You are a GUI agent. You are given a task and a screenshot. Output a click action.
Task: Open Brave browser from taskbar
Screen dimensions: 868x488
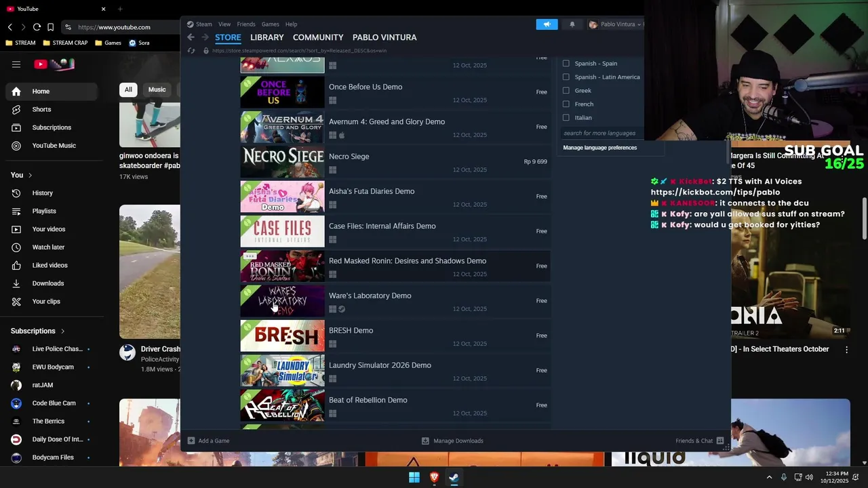point(434,477)
